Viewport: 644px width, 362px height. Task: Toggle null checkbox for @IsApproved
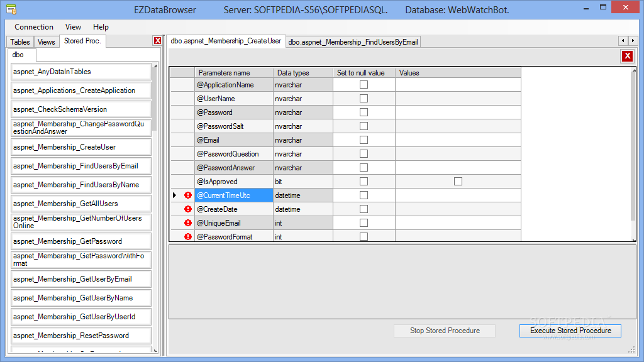point(364,182)
